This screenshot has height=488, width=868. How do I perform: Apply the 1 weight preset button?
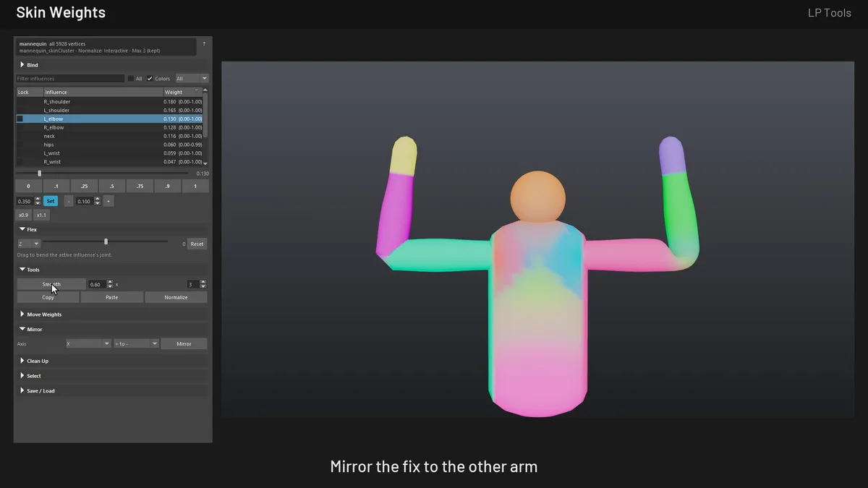pyautogui.click(x=195, y=187)
